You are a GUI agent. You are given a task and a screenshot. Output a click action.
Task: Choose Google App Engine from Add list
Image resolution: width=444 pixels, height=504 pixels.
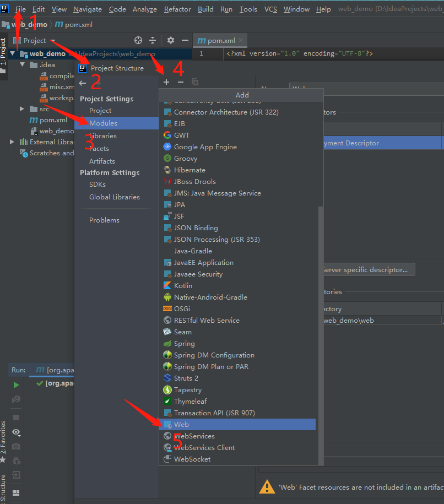pos(238,147)
